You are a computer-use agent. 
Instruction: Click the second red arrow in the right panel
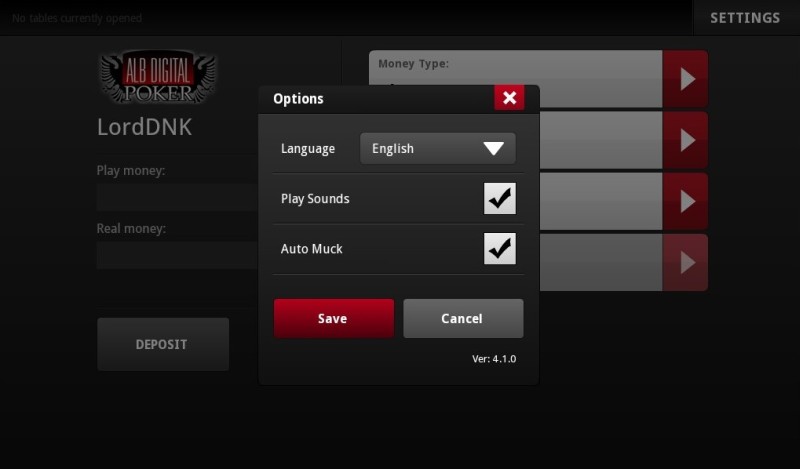685,141
